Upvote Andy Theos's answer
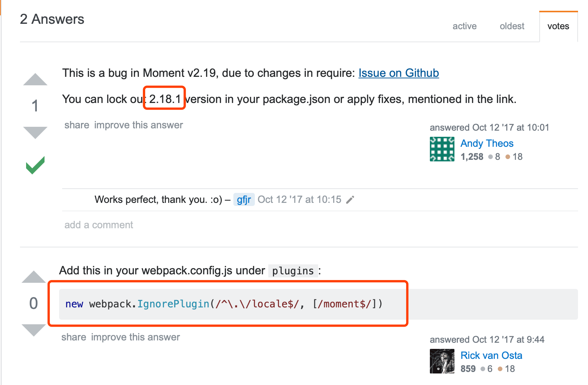Viewport: 588px width, 385px height. (x=35, y=80)
